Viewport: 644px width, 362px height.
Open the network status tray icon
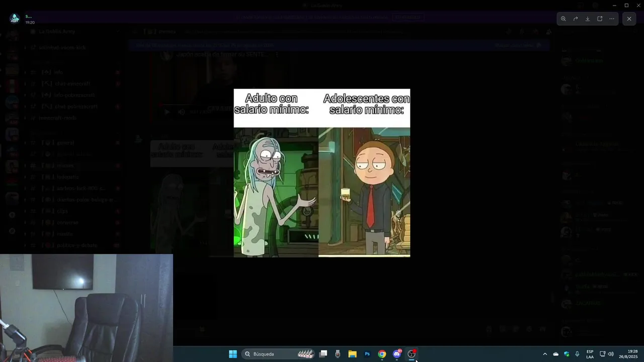[x=603, y=354]
